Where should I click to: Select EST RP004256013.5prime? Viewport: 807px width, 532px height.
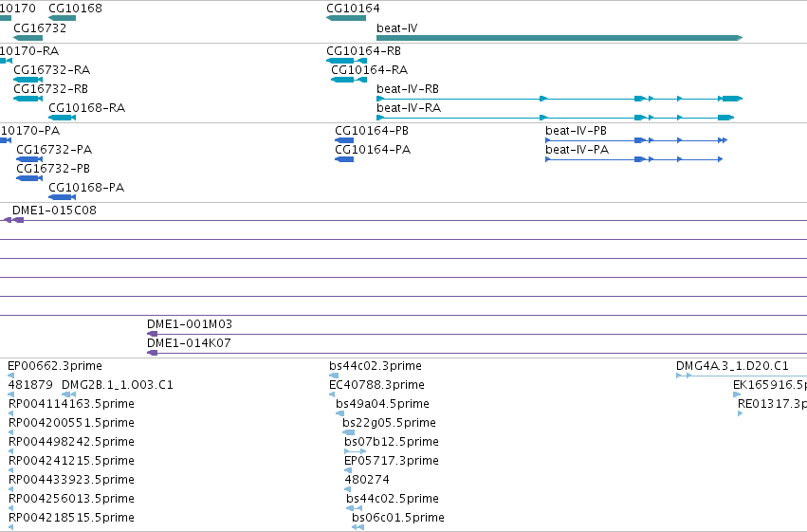tap(71, 499)
